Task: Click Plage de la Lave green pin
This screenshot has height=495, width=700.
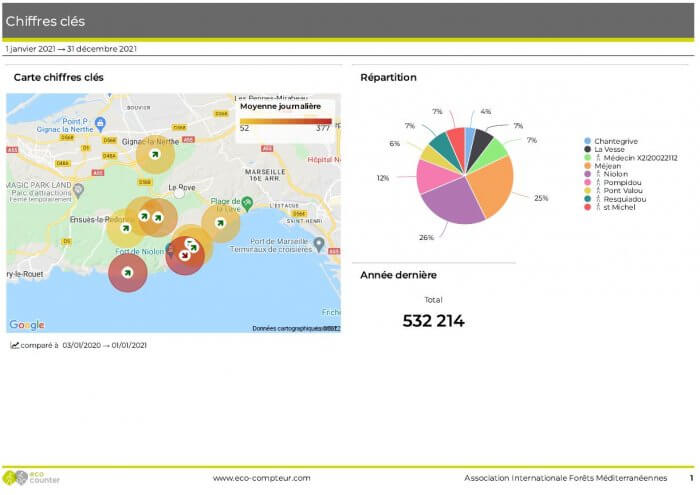Action: pos(247,204)
